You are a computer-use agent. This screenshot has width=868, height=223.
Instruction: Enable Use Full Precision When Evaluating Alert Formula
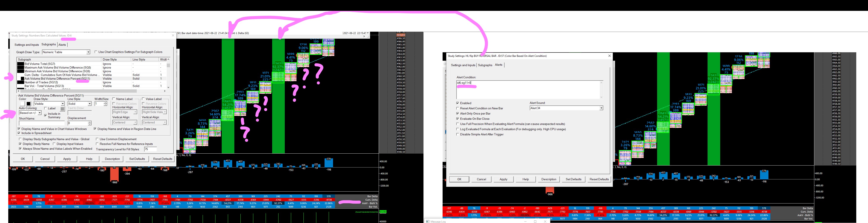point(458,124)
